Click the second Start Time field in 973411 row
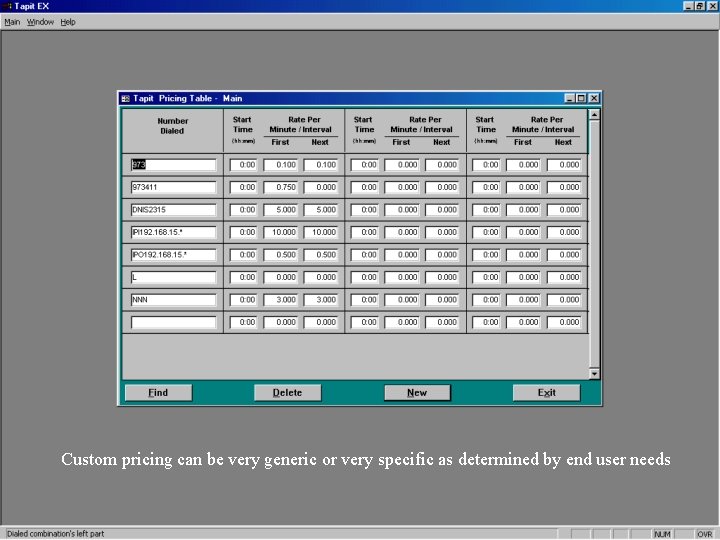Screen dimensions: 720x540 365,187
